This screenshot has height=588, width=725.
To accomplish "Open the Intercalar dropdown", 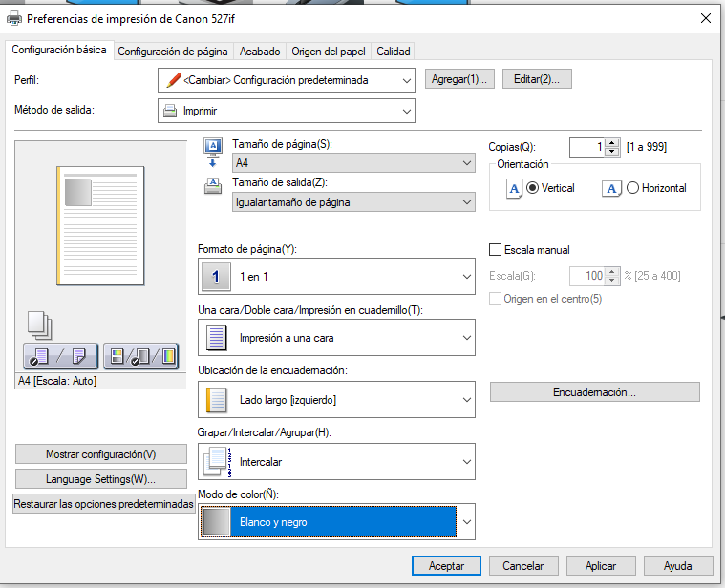I will [x=336, y=462].
